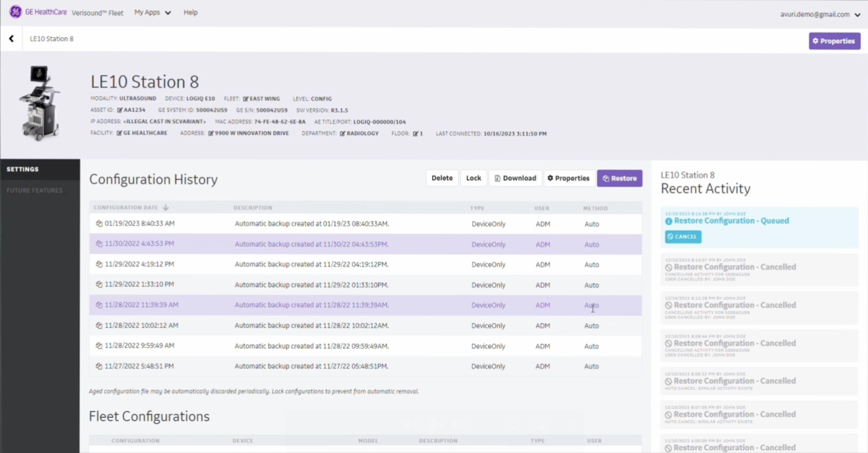The width and height of the screenshot is (868, 453).
Task: Click ADM user in 11/28/2022 10:02:12 AM row
Action: 543,326
